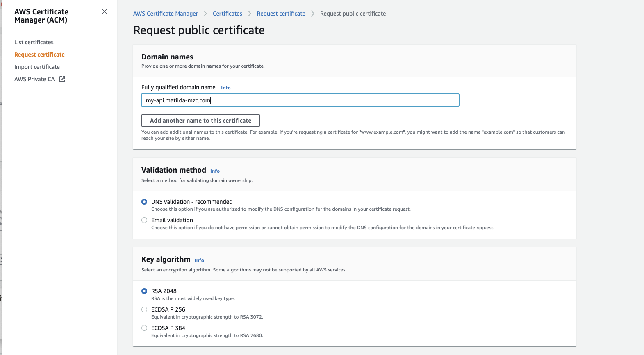Open Info link beside Key algorithm

[199, 260]
